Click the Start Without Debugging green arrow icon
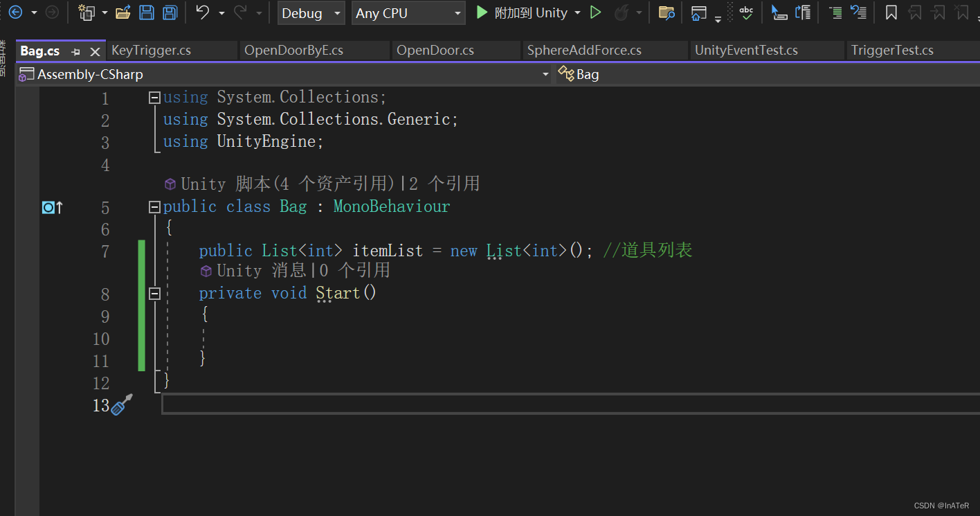The image size is (980, 516). [595, 12]
